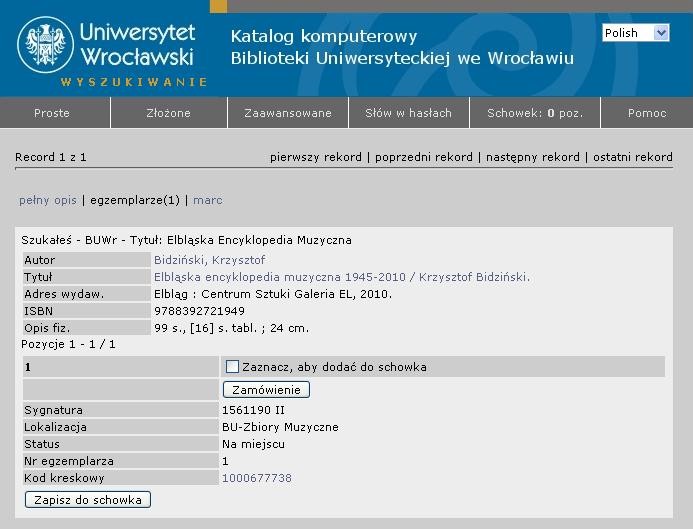Go to pierwszy rekord
Viewport: 693px width, 529px height.
click(316, 157)
